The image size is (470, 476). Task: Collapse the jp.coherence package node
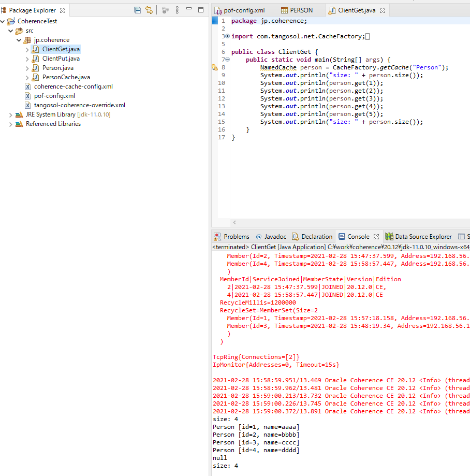click(x=19, y=40)
